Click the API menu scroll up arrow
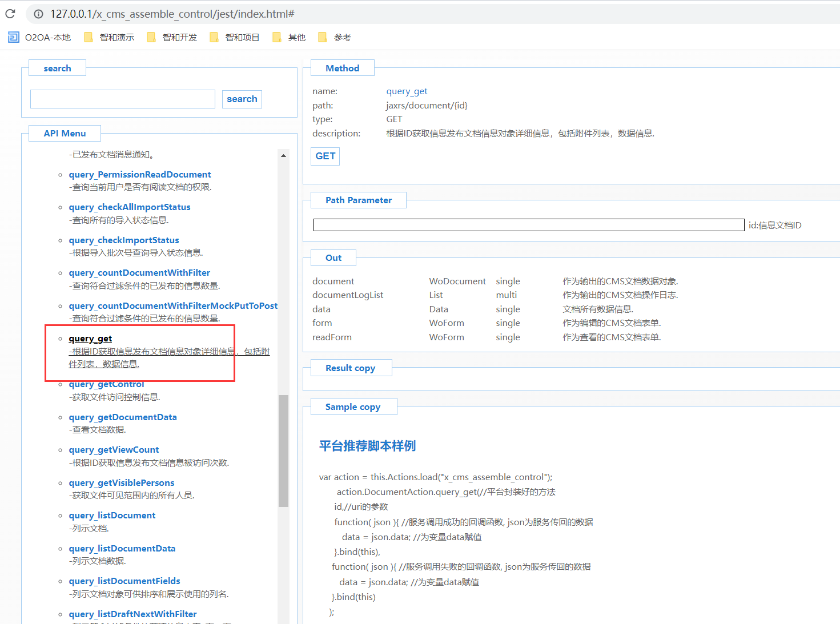Image resolution: width=840 pixels, height=624 pixels. 283,155
